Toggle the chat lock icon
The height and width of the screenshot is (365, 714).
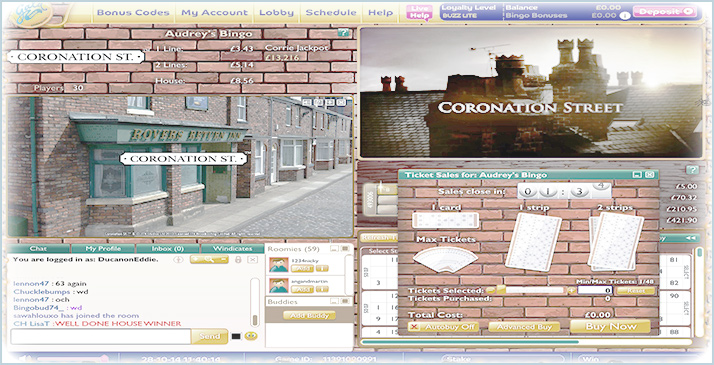point(238,259)
